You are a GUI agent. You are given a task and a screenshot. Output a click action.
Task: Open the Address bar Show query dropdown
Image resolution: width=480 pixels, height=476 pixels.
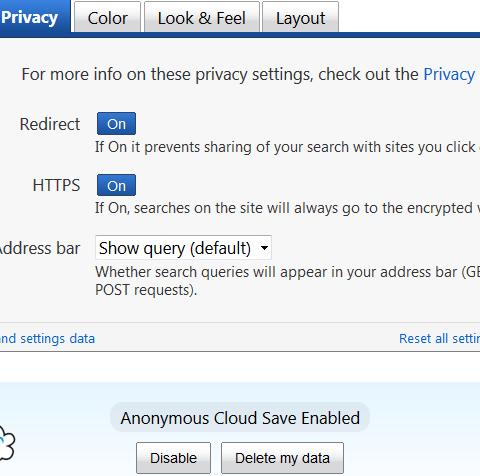coord(183,248)
